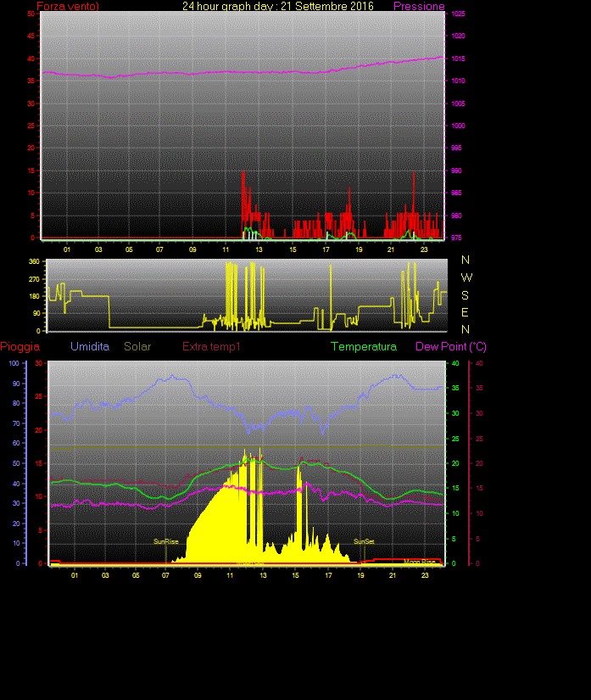Select the 'Pioggia' legend label

pyautogui.click(x=20, y=347)
